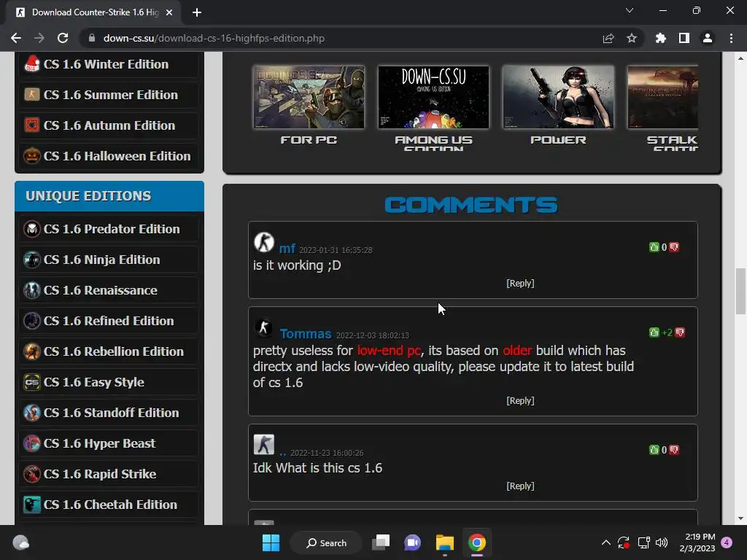
Task: Click the Cheetah Edition icon
Action: [x=32, y=505]
